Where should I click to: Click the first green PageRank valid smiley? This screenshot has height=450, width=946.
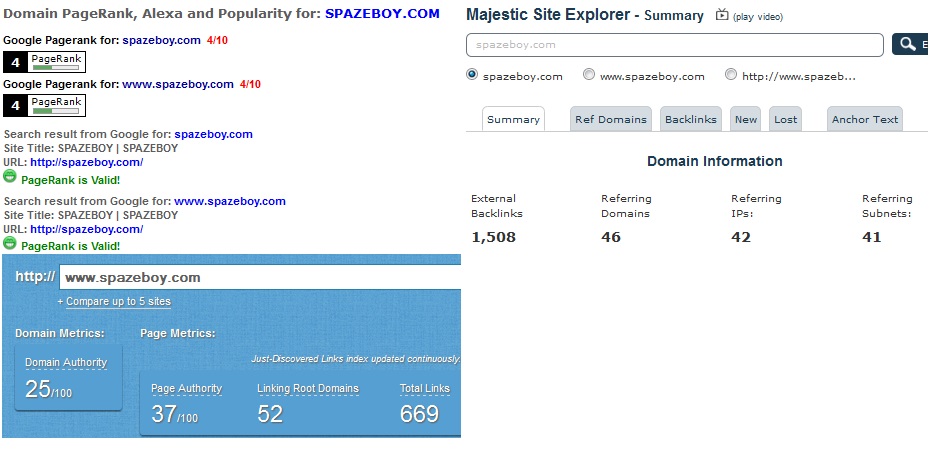9,176
